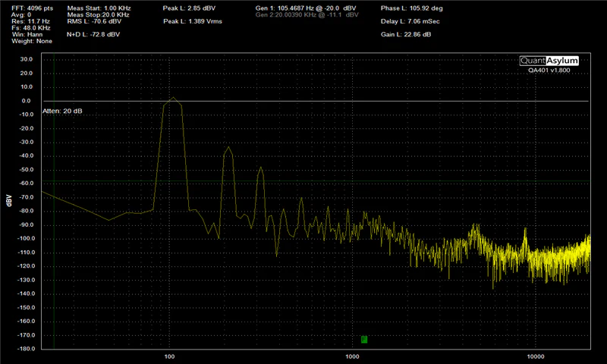
Task: Click the 'Win: Hann' window setting text
Action: pos(27,34)
